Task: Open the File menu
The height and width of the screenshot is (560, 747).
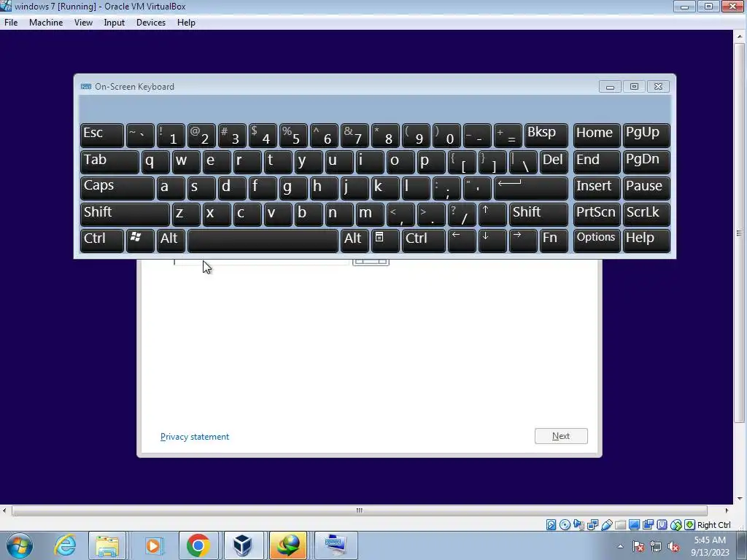Action: pyautogui.click(x=11, y=23)
